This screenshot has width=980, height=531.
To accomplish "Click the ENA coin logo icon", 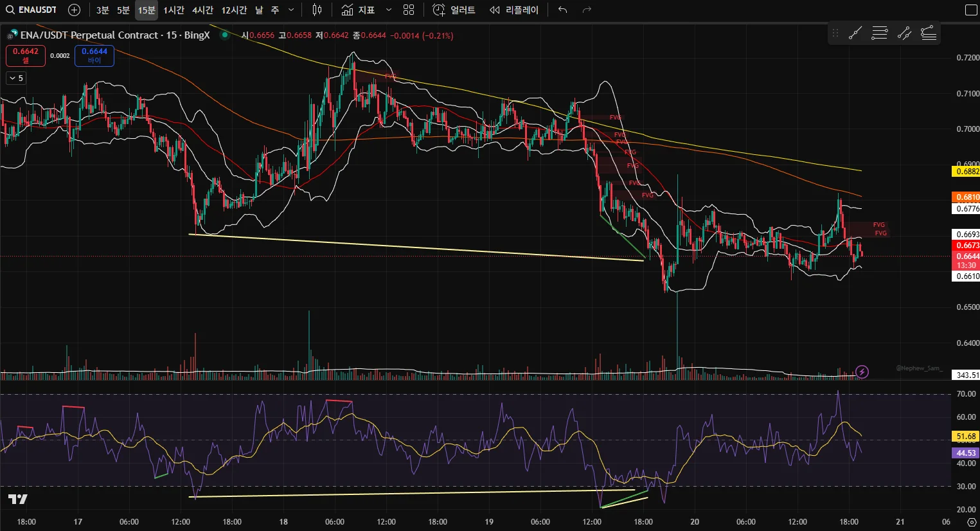I will point(12,35).
